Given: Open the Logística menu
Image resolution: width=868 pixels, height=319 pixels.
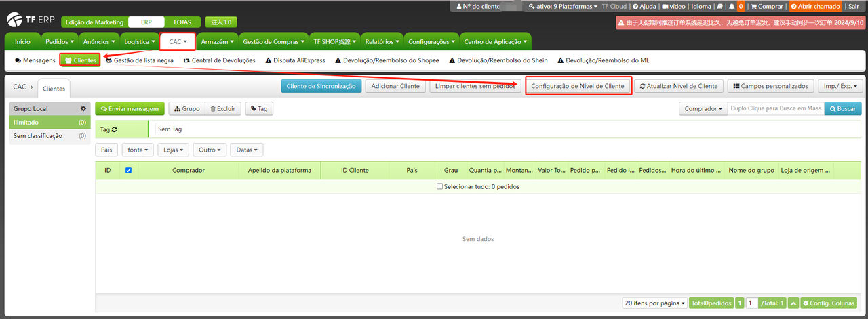Looking at the screenshot, I should point(140,41).
